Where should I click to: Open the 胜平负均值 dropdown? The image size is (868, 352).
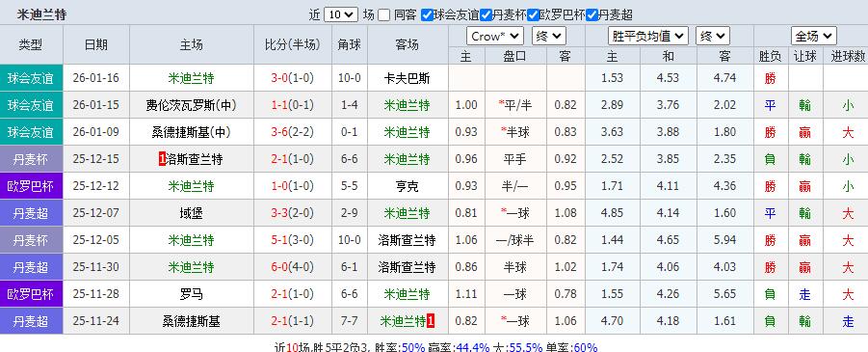tap(647, 37)
